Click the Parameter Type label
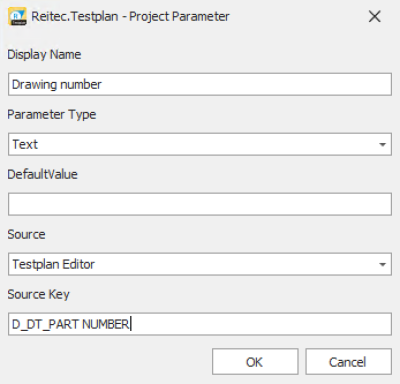This screenshot has width=400, height=384. click(52, 115)
